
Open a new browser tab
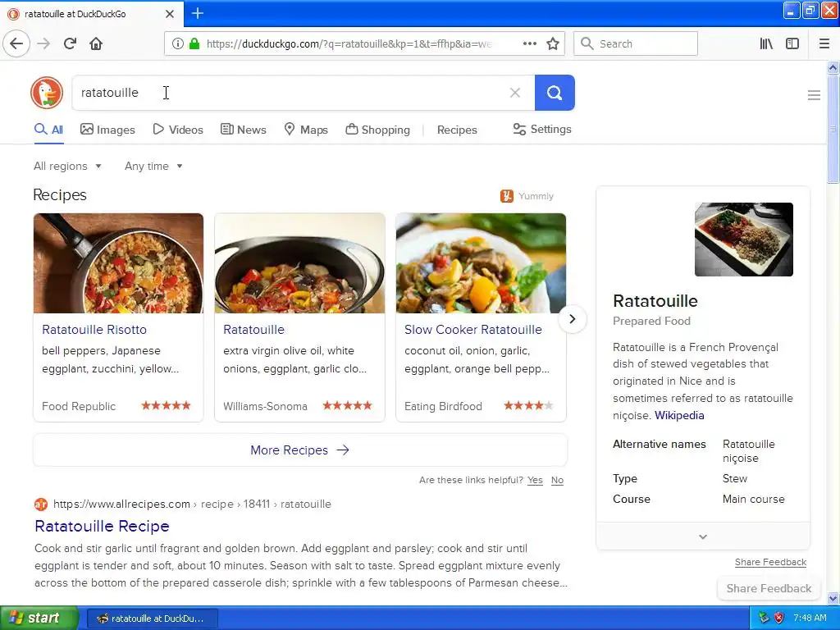pyautogui.click(x=198, y=13)
